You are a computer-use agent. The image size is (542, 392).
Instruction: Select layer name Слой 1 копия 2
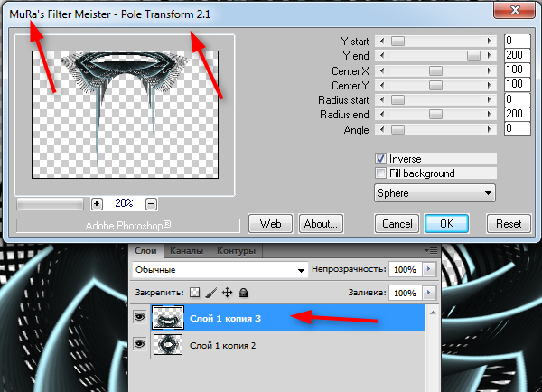pyautogui.click(x=222, y=345)
